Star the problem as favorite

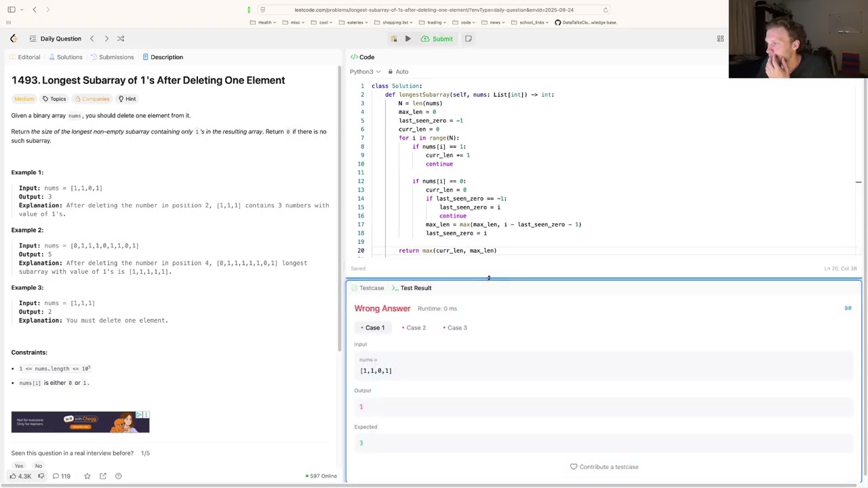[x=87, y=476]
